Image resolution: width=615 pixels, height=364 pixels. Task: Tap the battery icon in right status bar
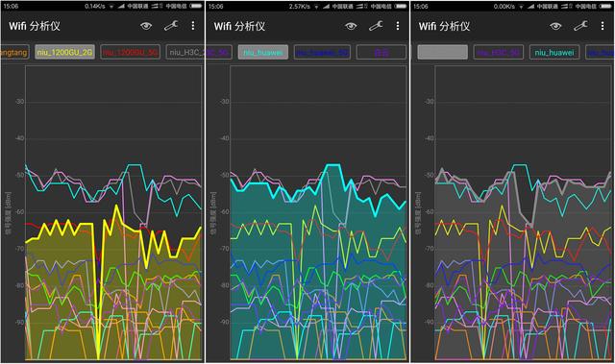(605, 7)
